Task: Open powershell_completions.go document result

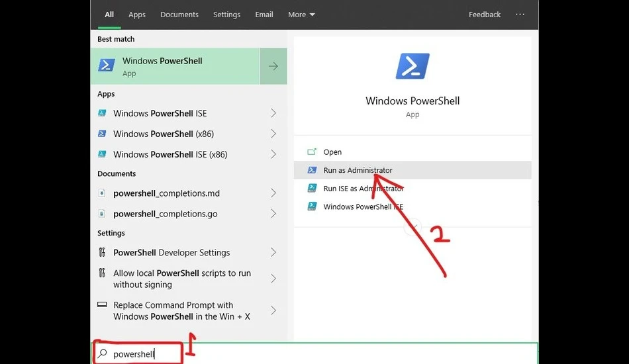Action: pyautogui.click(x=189, y=214)
